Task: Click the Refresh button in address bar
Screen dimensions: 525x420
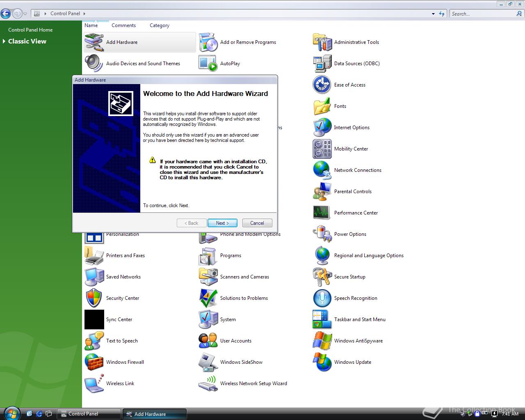Action: click(x=442, y=14)
